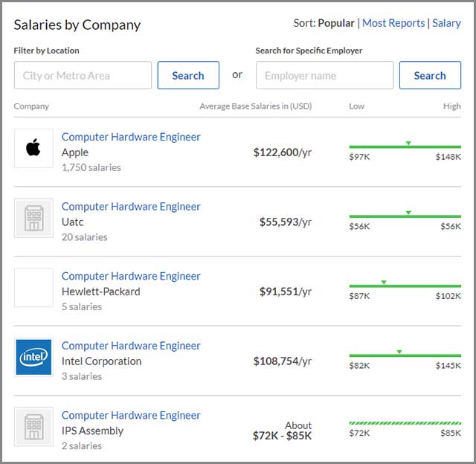The image size is (476, 464).
Task: Click the Apple company logo icon
Action: tap(33, 148)
